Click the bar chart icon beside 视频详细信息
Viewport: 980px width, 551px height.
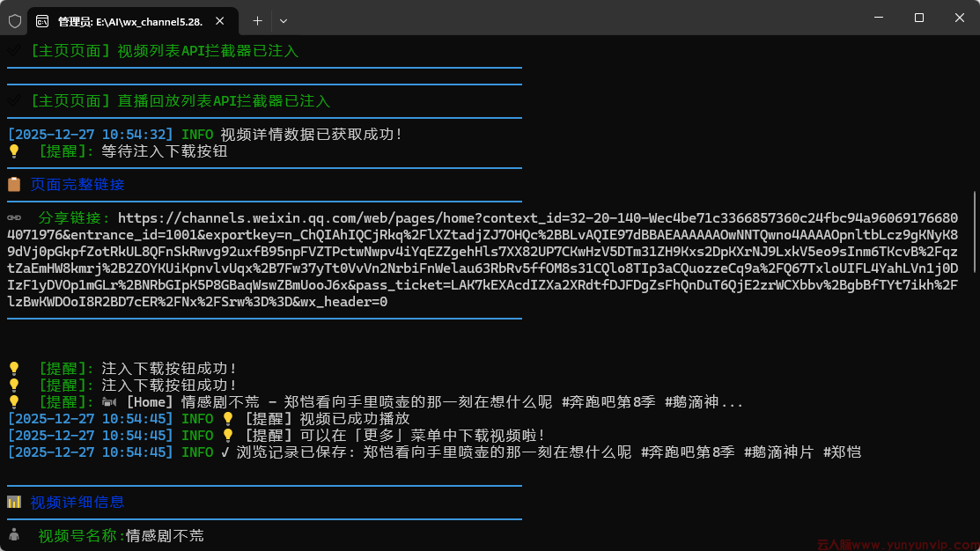pos(14,503)
